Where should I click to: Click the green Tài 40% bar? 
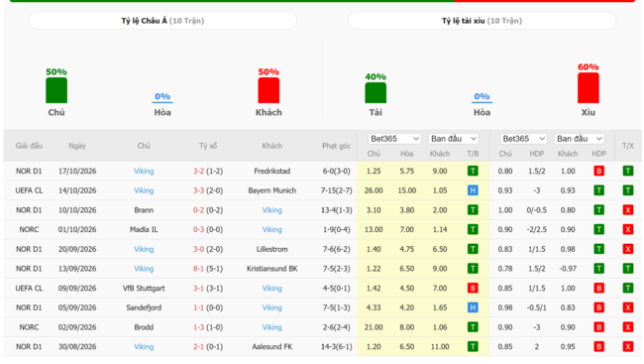[x=376, y=92]
